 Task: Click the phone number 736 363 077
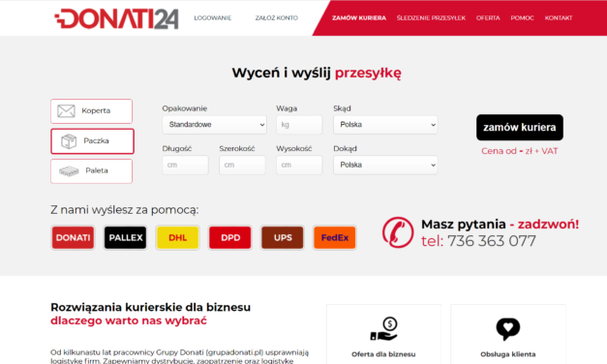pos(492,241)
